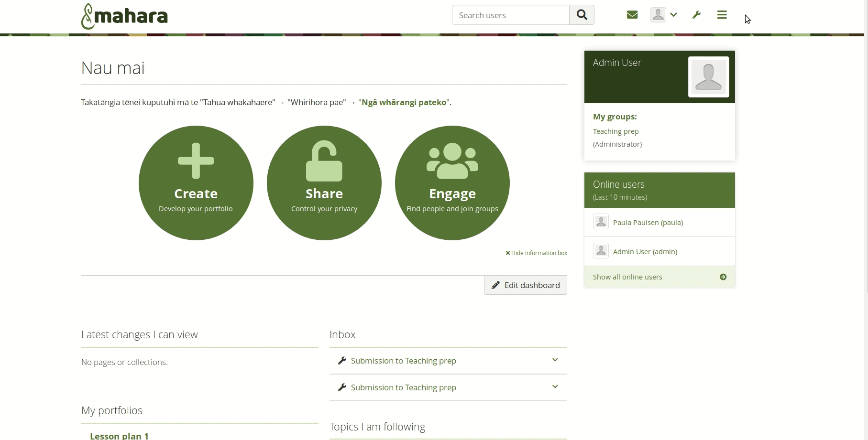Open the administration wrench menu
This screenshot has height=440, width=868.
coord(696,15)
